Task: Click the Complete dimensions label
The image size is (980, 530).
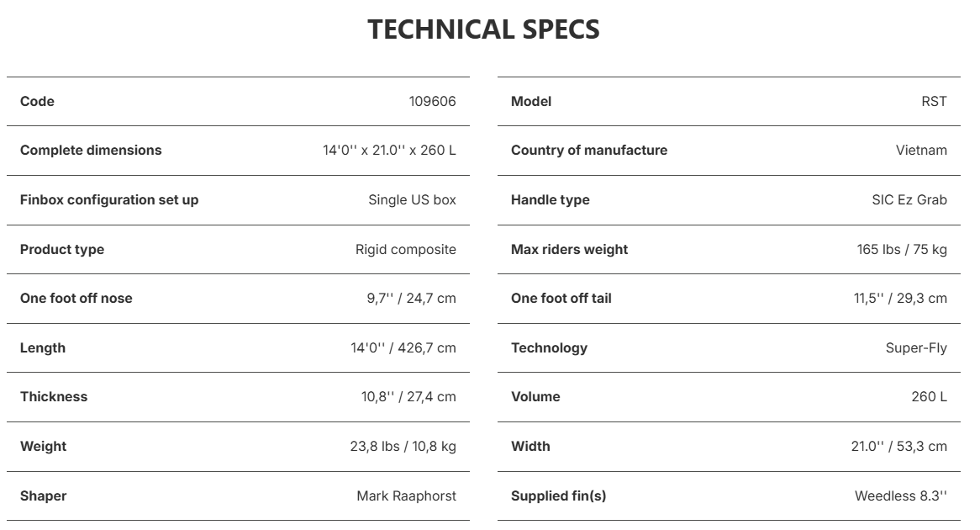Action: point(91,151)
